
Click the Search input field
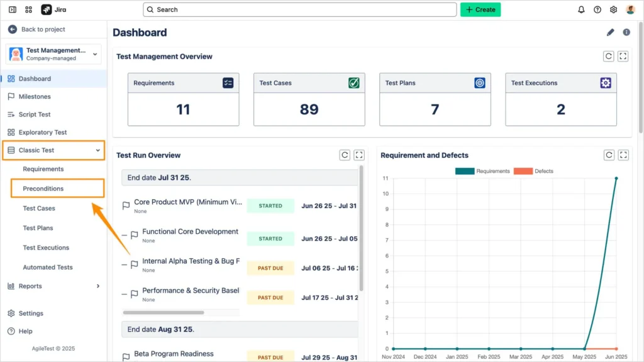[x=300, y=9]
